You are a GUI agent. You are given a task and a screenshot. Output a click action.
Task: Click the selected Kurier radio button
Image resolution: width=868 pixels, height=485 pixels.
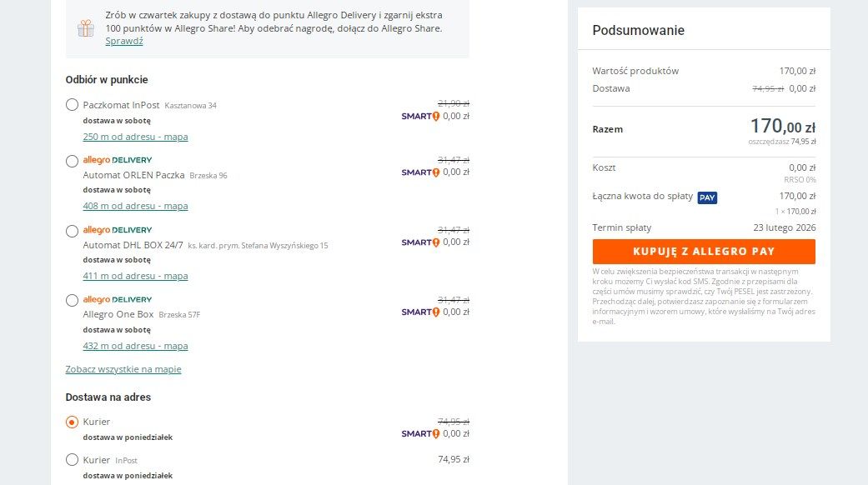point(72,422)
